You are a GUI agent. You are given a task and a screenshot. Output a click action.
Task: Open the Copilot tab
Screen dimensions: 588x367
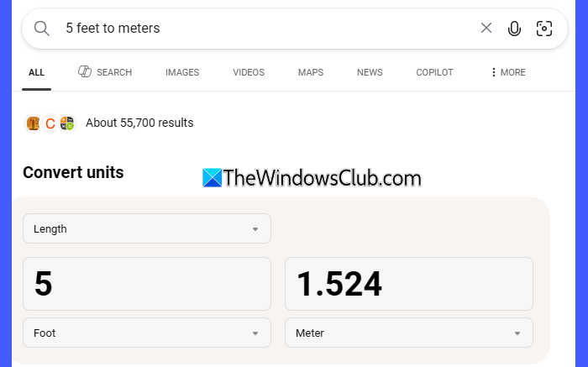coord(434,72)
